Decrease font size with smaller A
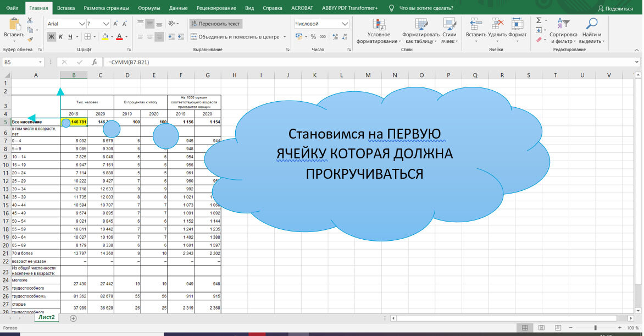 tap(124, 24)
